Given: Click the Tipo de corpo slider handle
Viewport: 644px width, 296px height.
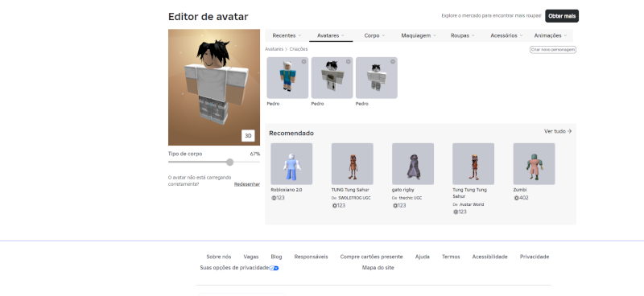Looking at the screenshot, I should coord(230,162).
